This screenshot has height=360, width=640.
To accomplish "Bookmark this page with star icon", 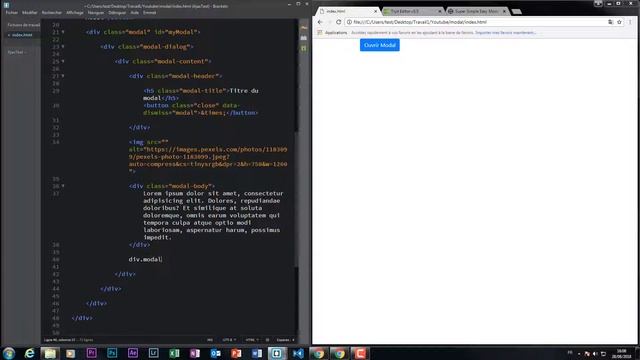I will 619,22.
